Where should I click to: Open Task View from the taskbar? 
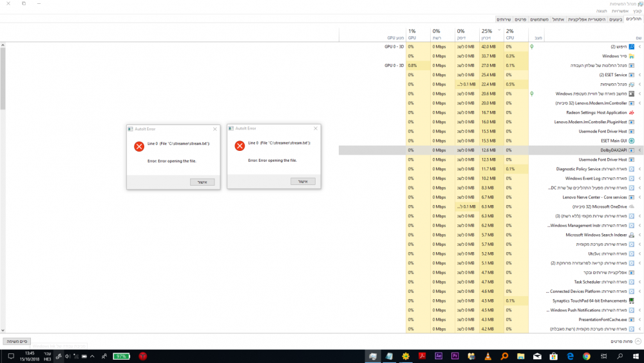pos(603,357)
